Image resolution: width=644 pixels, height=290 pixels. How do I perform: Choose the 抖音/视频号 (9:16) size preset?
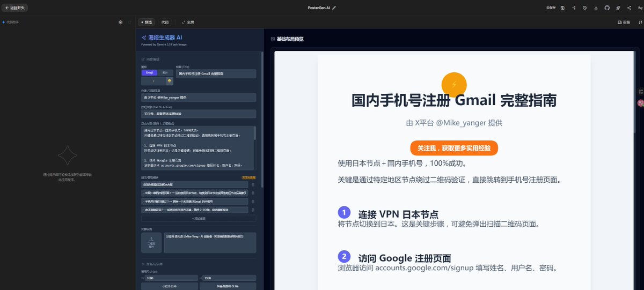(228, 286)
